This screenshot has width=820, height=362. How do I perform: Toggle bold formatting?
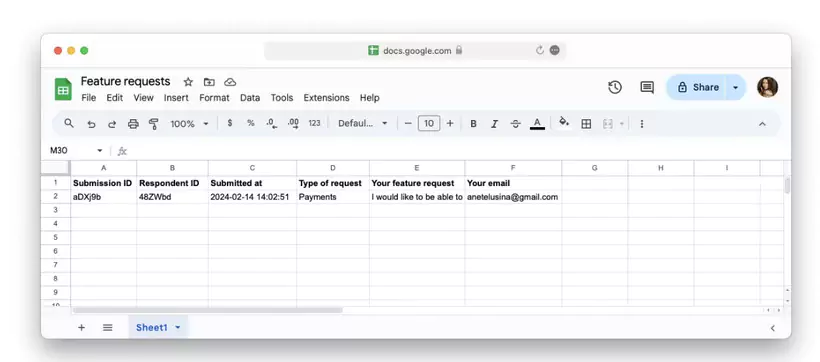pos(473,124)
